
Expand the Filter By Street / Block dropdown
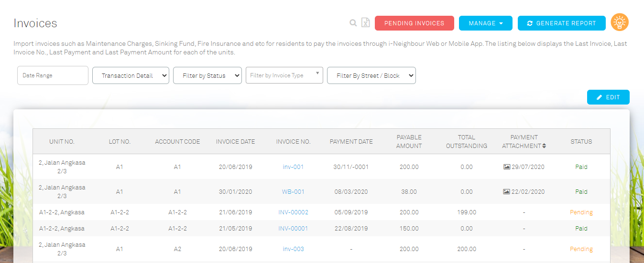click(x=371, y=75)
